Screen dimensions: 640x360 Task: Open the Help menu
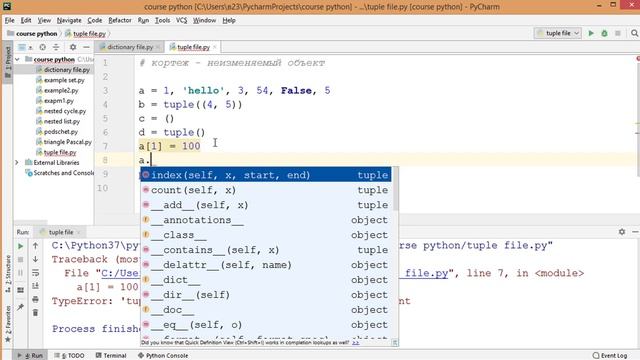click(229, 20)
